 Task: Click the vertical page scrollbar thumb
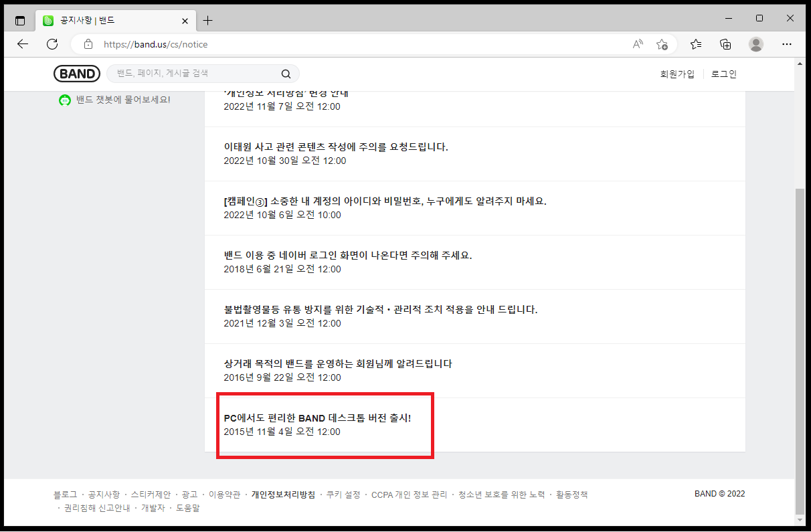point(800,351)
